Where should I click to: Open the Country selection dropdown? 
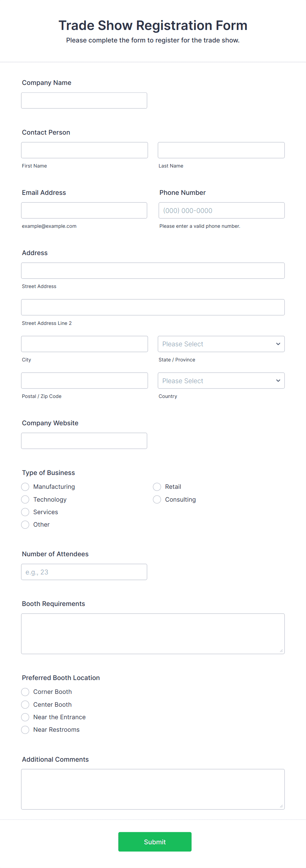coord(221,381)
